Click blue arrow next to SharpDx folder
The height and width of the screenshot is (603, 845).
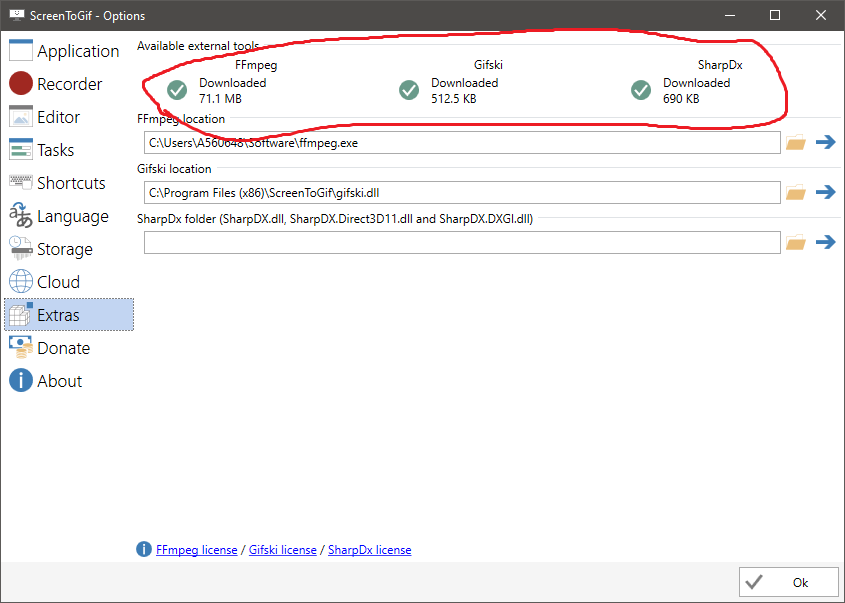826,242
